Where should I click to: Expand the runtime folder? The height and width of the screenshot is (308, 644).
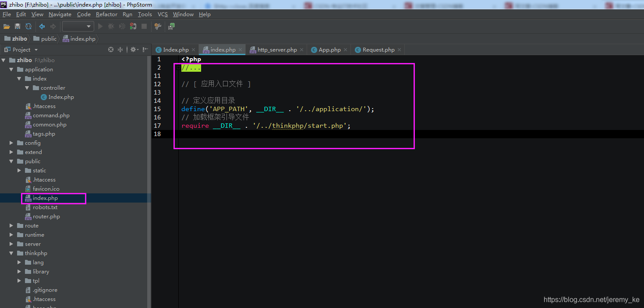(12, 235)
